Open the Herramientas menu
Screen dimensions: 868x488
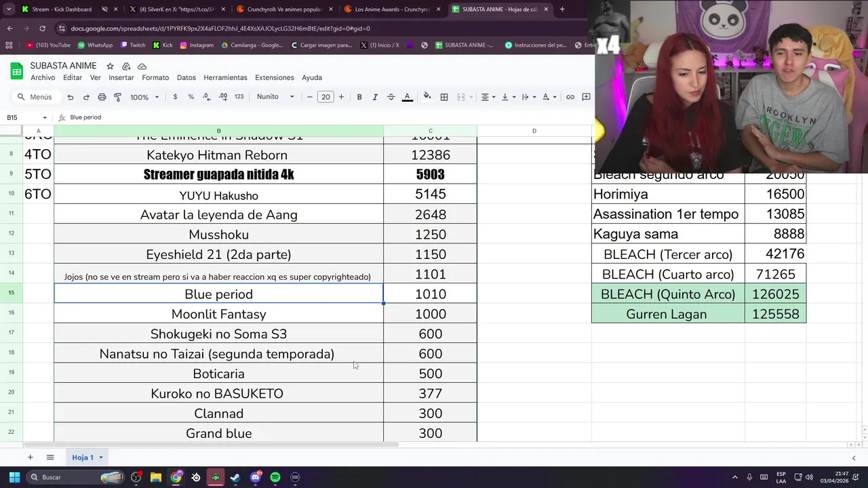tap(225, 77)
